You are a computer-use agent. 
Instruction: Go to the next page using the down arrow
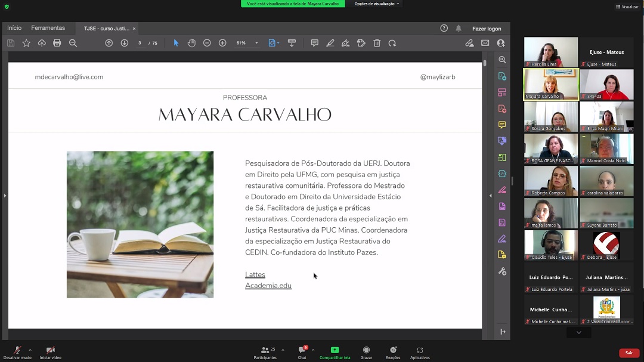tap(124, 43)
